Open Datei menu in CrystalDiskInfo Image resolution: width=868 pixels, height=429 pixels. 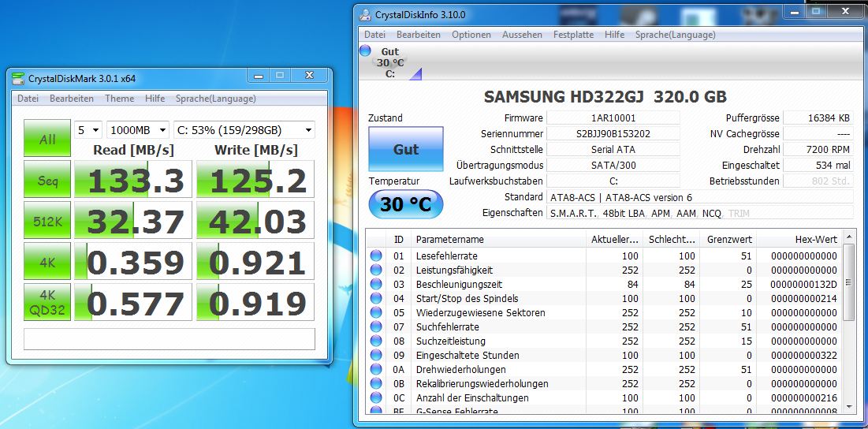(x=374, y=35)
